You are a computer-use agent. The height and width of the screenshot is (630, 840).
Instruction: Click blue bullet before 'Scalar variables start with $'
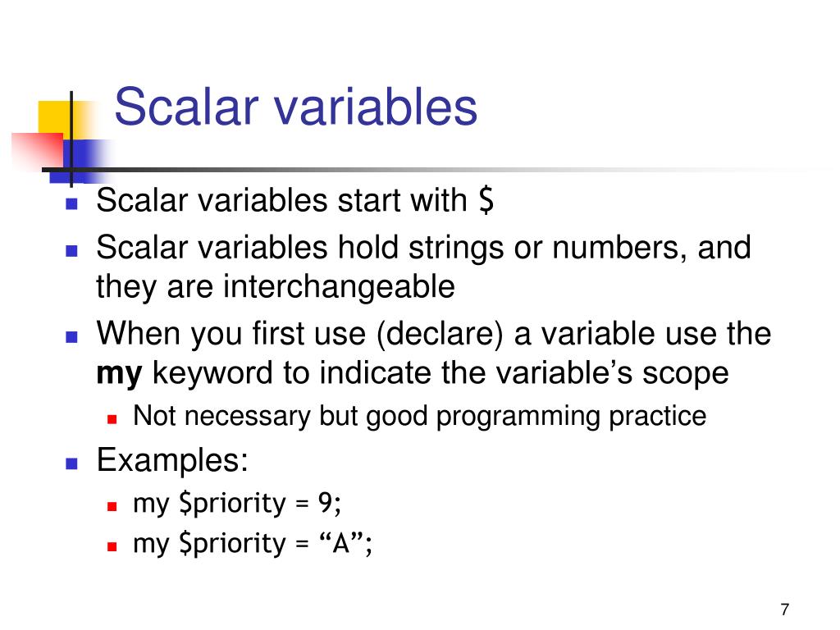72,204
